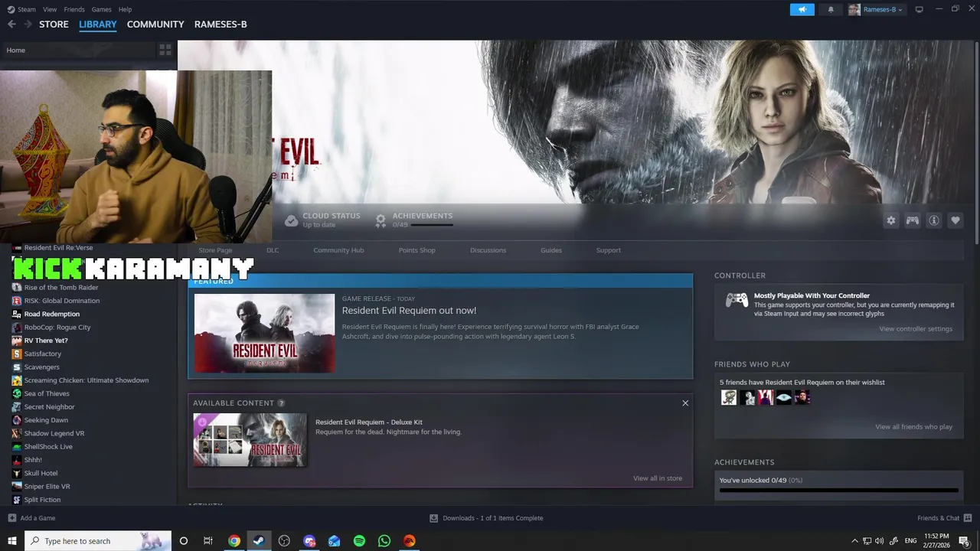This screenshot has width=980, height=551.
Task: Open controller layout icon
Action: [913, 220]
